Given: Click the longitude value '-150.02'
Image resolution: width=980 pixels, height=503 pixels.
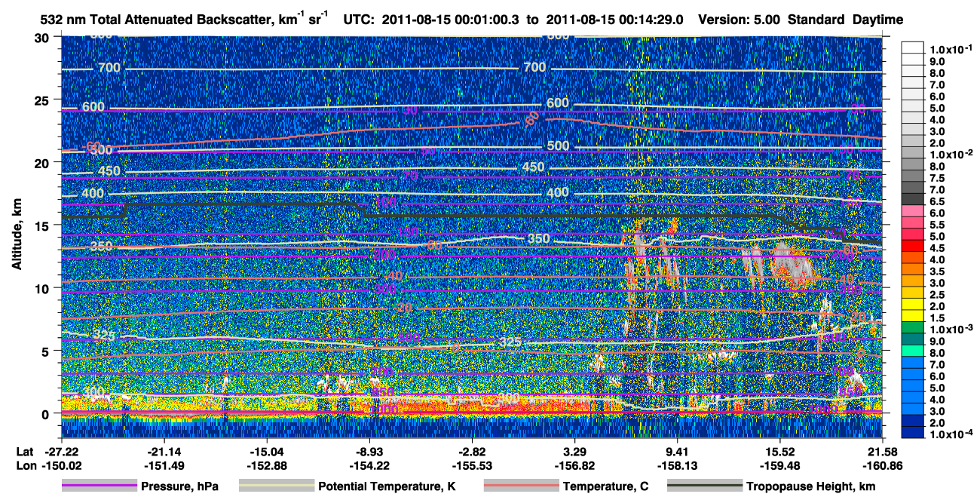Looking at the screenshot, I should tap(61, 465).
